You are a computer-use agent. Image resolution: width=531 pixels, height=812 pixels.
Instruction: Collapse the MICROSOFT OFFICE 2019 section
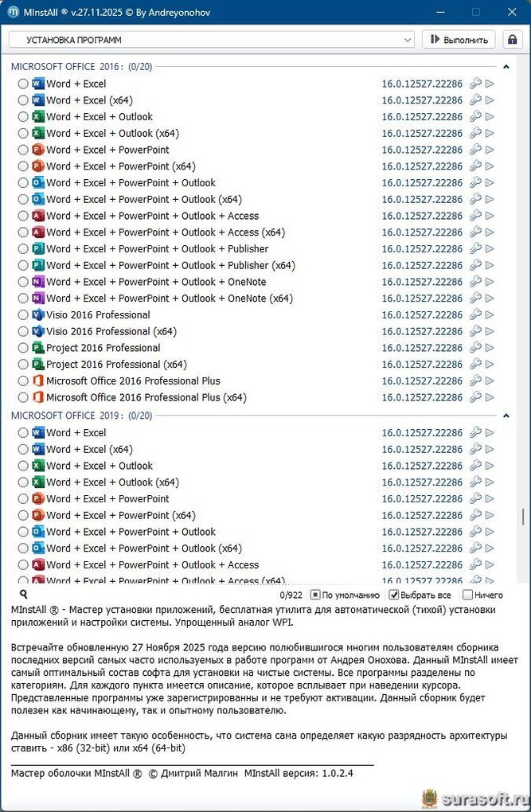coord(506,416)
